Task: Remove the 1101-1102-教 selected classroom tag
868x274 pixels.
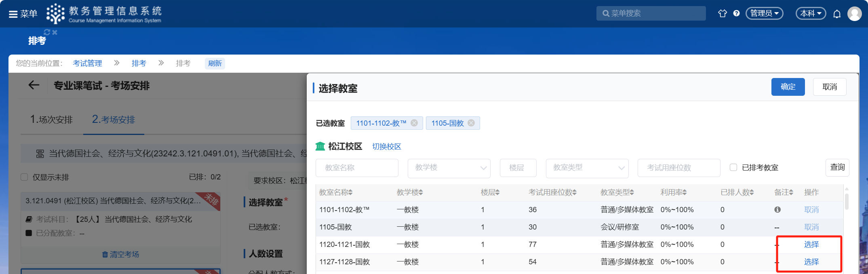Action: point(414,123)
